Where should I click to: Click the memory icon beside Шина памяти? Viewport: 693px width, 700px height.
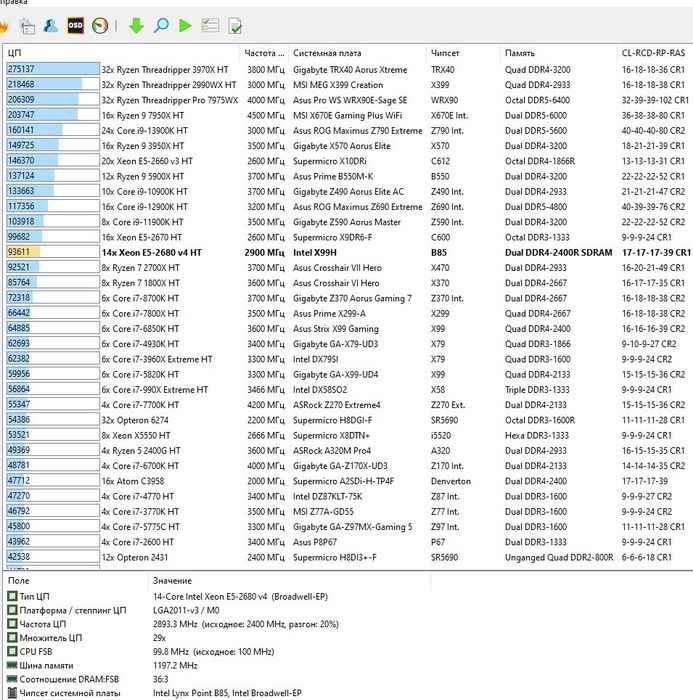coord(12,665)
